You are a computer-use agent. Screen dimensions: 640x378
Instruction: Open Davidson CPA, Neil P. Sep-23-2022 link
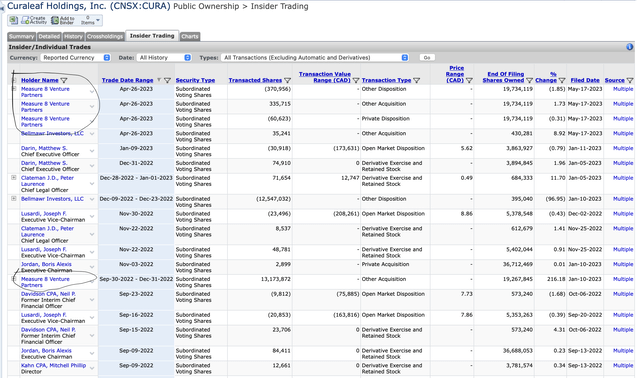coord(48,294)
